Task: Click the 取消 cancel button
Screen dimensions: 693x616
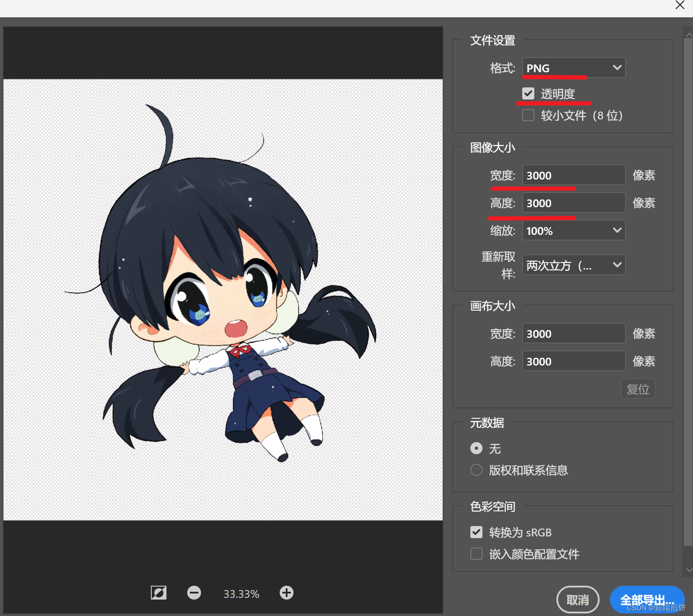Action: coord(578,600)
